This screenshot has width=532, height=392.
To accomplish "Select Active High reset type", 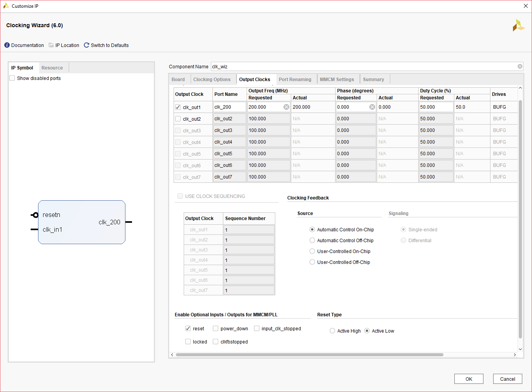I will coord(332,331).
